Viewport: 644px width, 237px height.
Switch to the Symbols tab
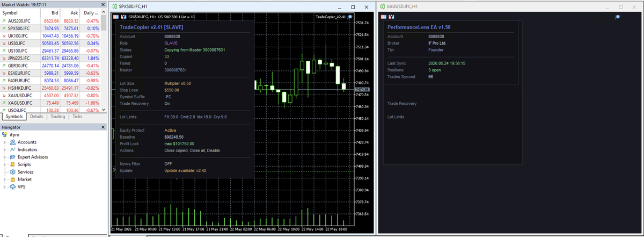point(14,117)
